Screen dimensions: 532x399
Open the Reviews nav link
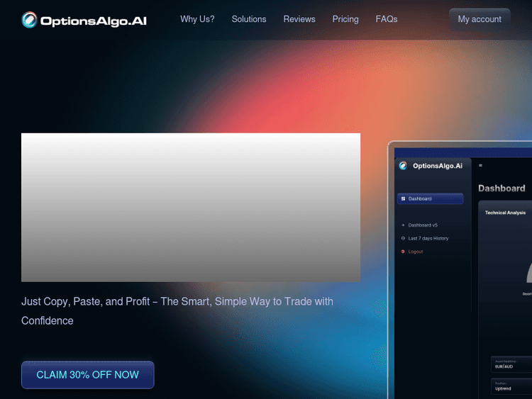299,19
